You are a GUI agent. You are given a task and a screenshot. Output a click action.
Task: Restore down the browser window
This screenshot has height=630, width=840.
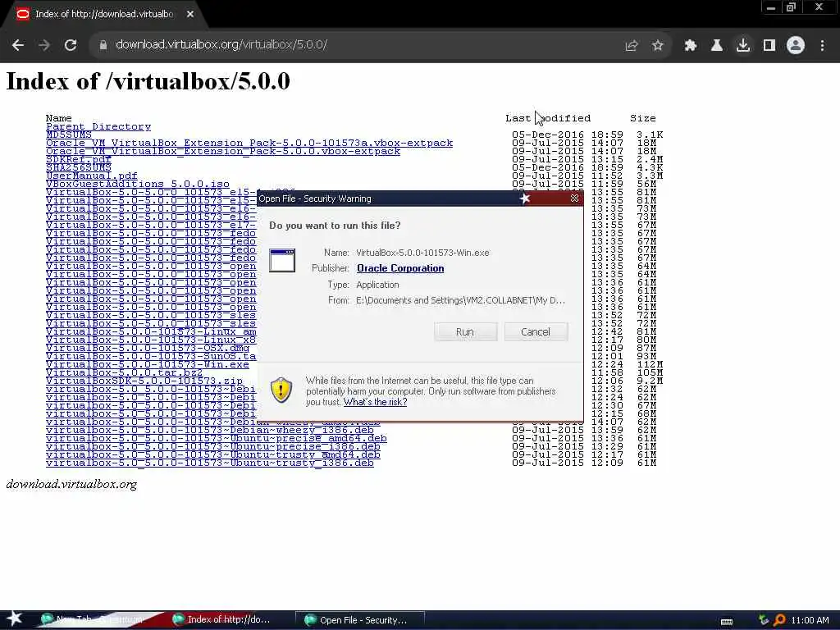tap(791, 7)
